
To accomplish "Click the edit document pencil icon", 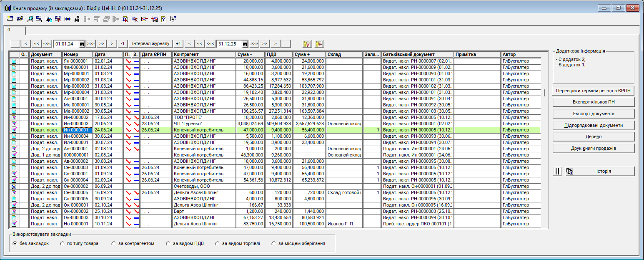I will (x=20, y=19).
